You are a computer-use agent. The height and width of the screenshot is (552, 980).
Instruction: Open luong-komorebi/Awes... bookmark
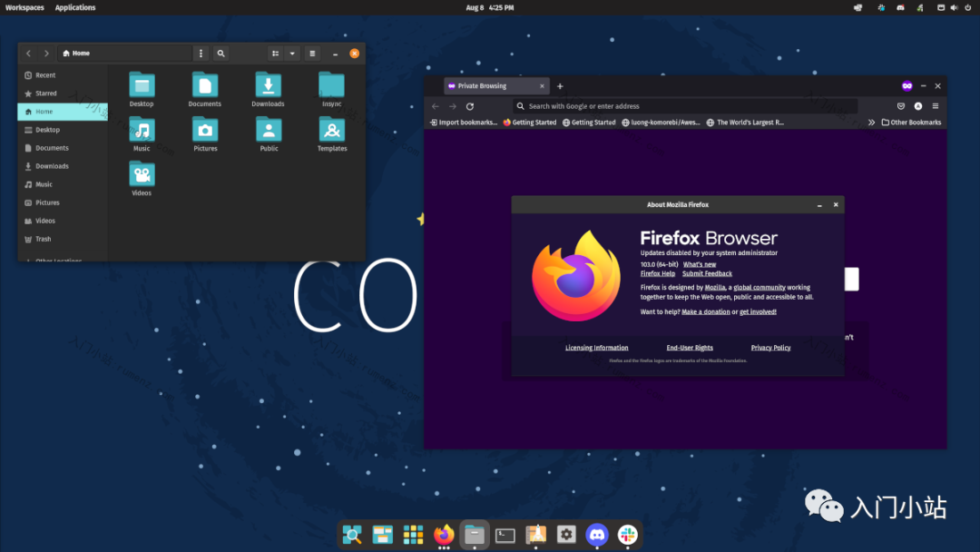[x=661, y=123]
